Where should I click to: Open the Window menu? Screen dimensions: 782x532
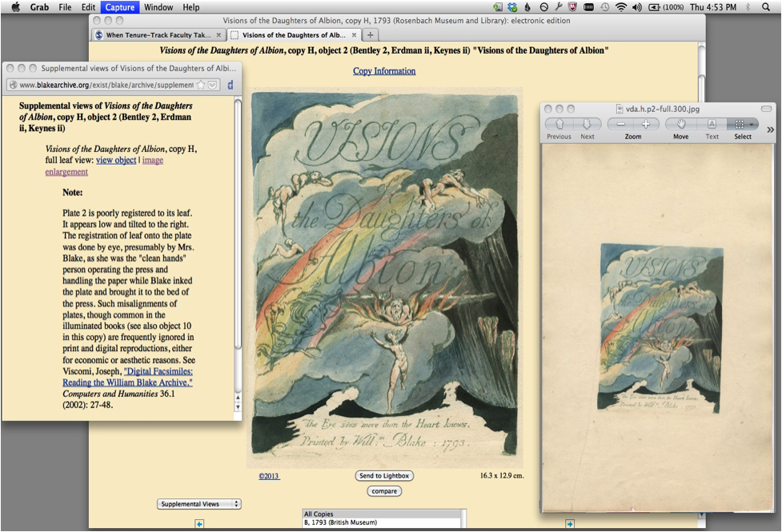click(x=158, y=7)
